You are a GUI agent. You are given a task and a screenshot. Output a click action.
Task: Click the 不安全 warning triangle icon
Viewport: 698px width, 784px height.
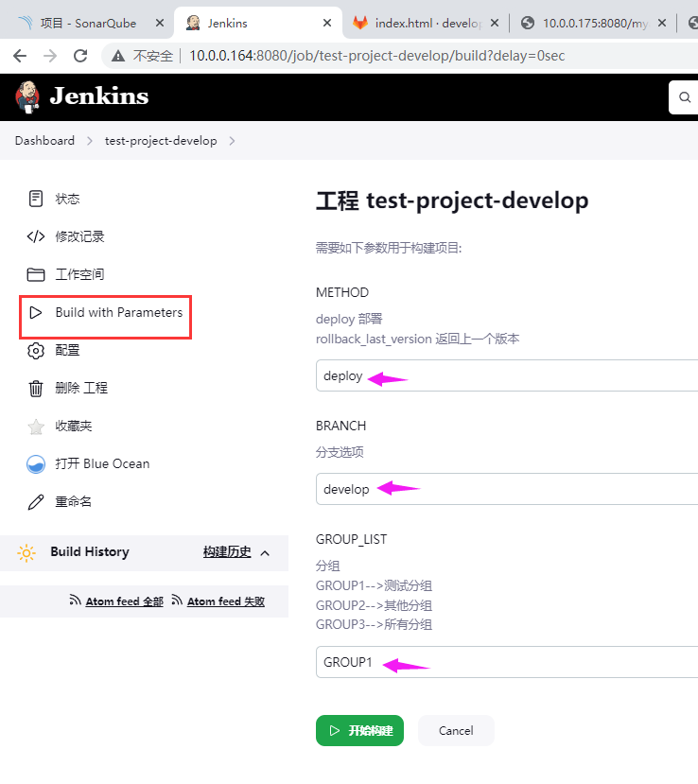[118, 56]
